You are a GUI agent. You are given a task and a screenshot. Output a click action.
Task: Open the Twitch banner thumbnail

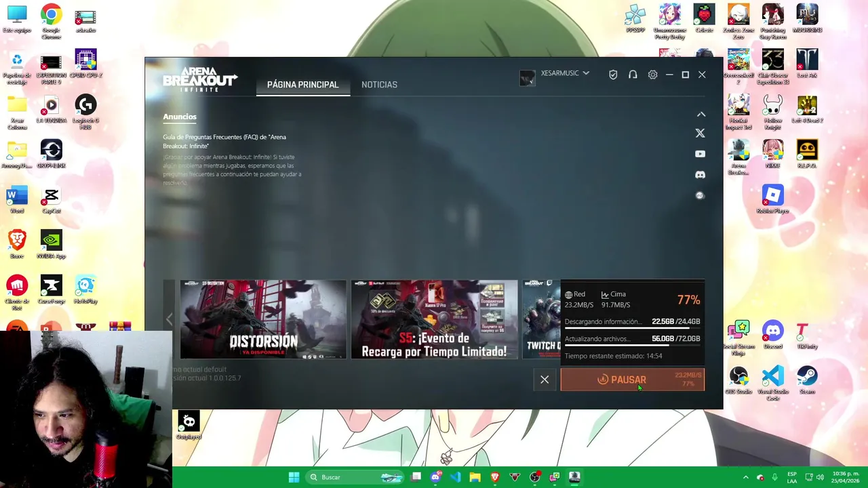(541, 319)
